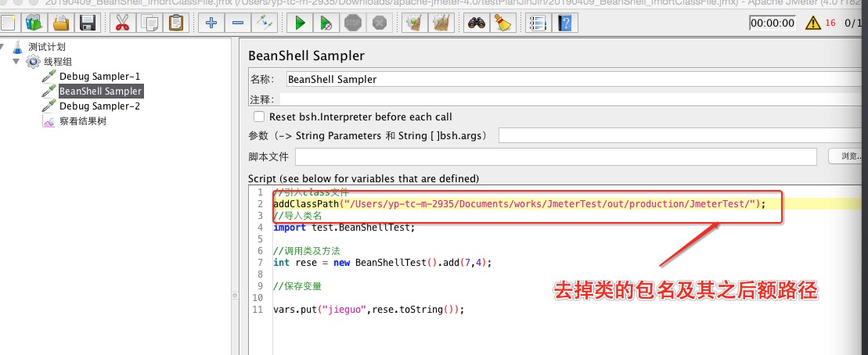
Task: Click the 脚本文件 script file field
Action: pos(556,156)
